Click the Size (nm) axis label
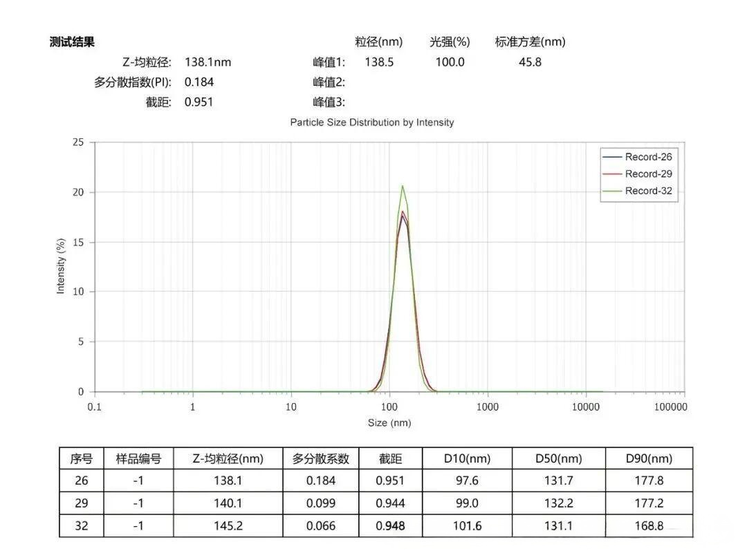 389,422
